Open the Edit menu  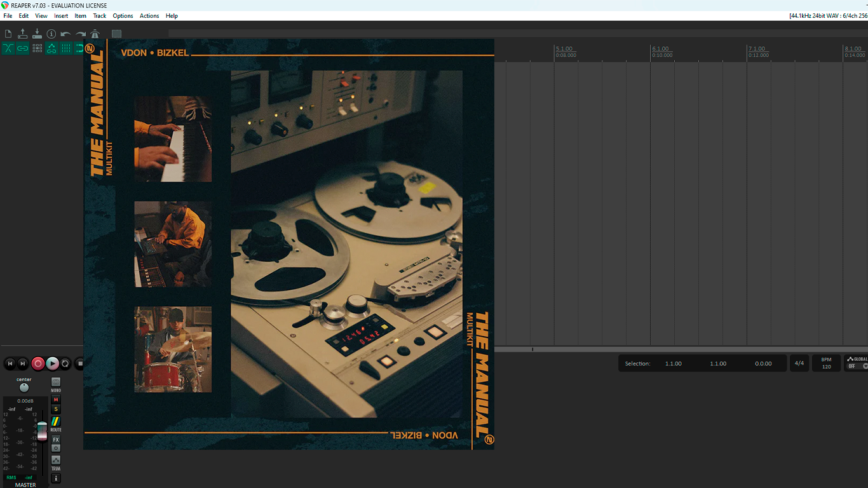tap(24, 16)
